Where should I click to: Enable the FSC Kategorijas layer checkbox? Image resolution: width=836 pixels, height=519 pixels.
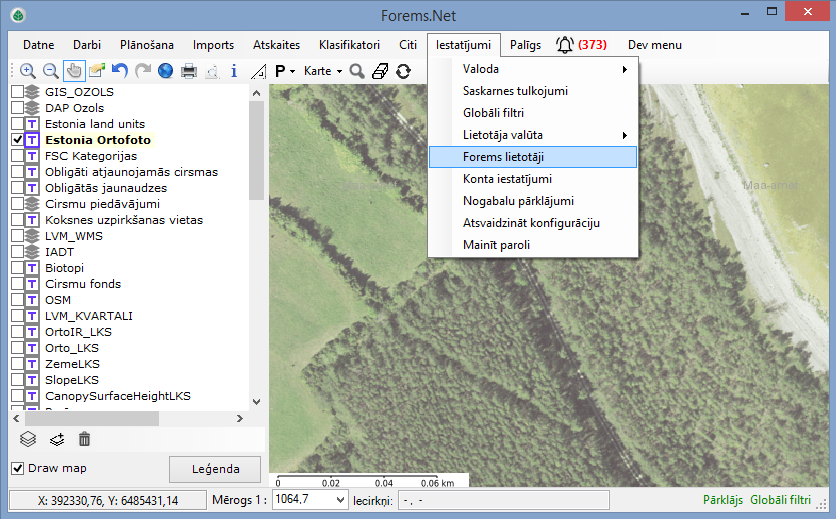point(17,156)
